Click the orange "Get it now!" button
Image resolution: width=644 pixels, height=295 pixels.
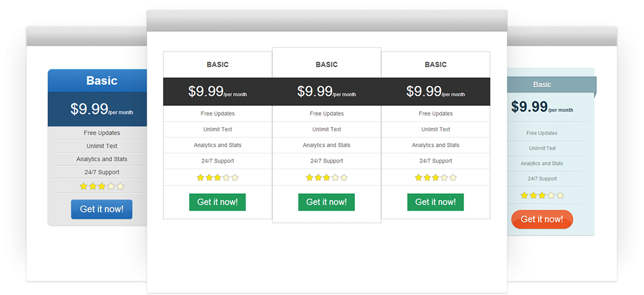tap(542, 219)
